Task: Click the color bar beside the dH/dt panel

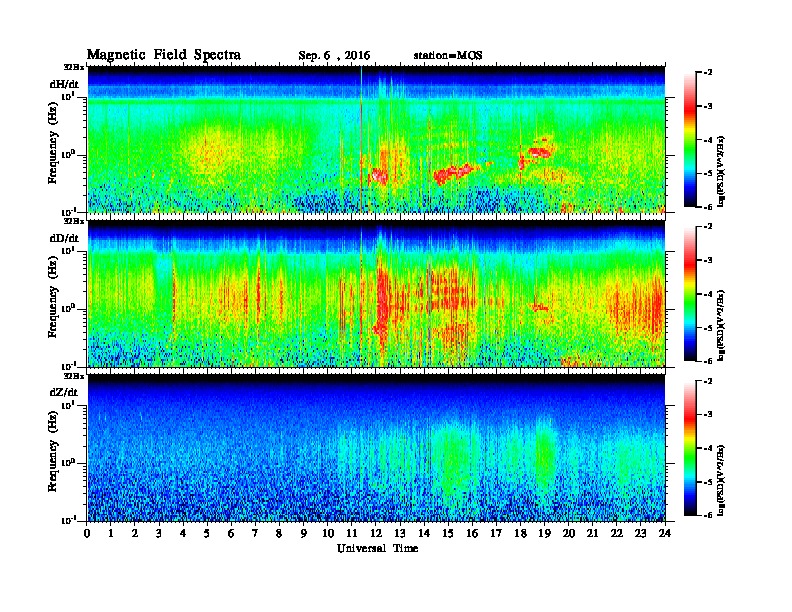Action: (x=690, y=139)
